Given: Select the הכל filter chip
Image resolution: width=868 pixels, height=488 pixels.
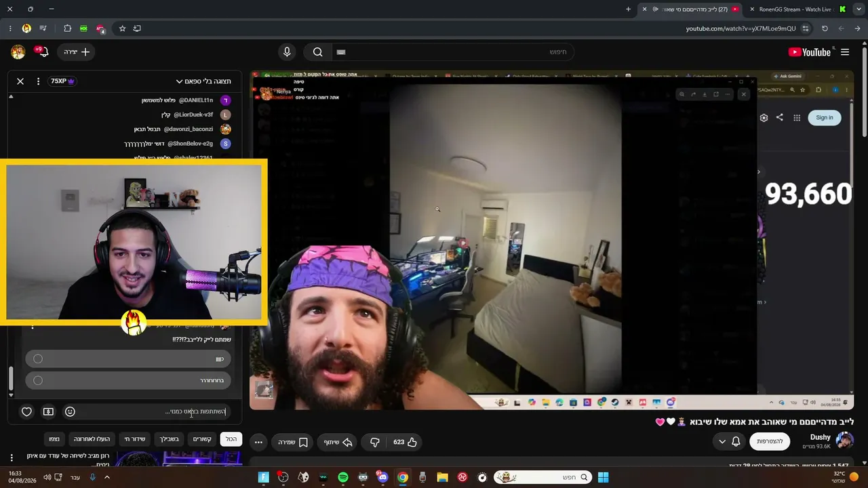Looking at the screenshot, I should pos(231,439).
